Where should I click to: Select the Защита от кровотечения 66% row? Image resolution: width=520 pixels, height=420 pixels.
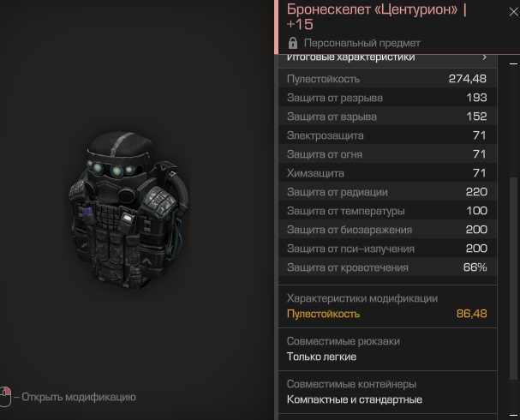click(x=387, y=267)
